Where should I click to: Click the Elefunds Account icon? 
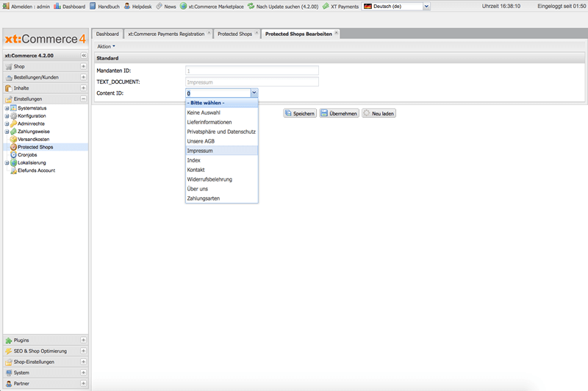click(x=13, y=171)
